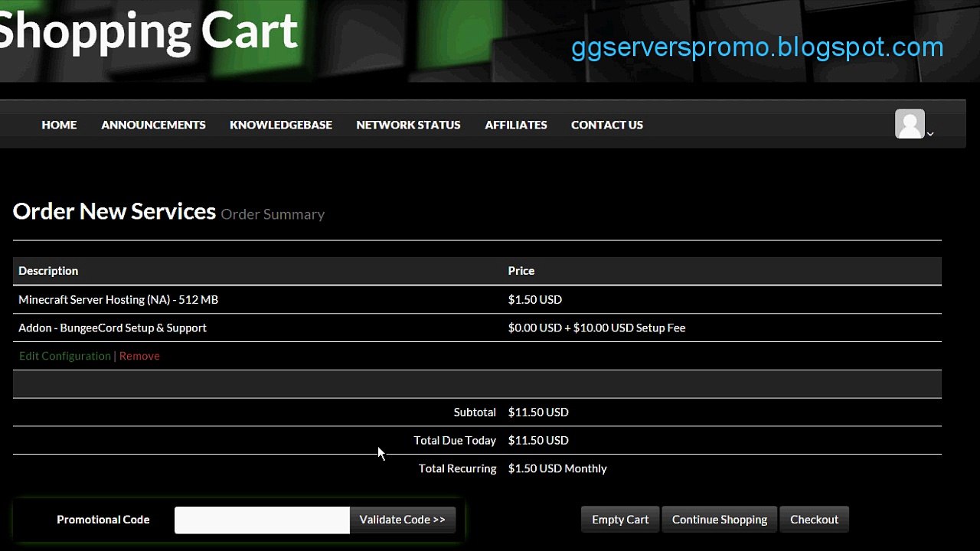The height and width of the screenshot is (551, 980).
Task: Click the Edit Configuration link
Action: point(65,356)
